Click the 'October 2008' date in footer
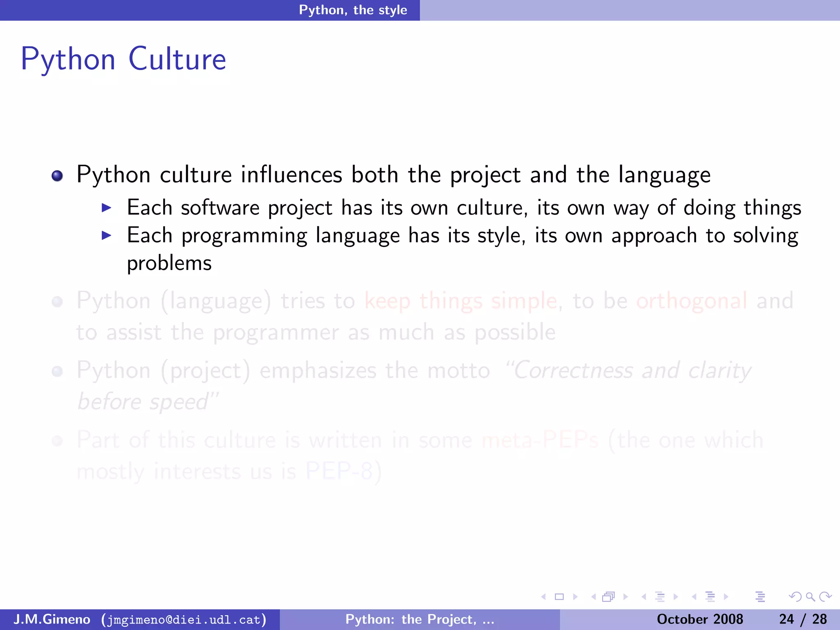The image size is (840, 630). click(x=700, y=619)
